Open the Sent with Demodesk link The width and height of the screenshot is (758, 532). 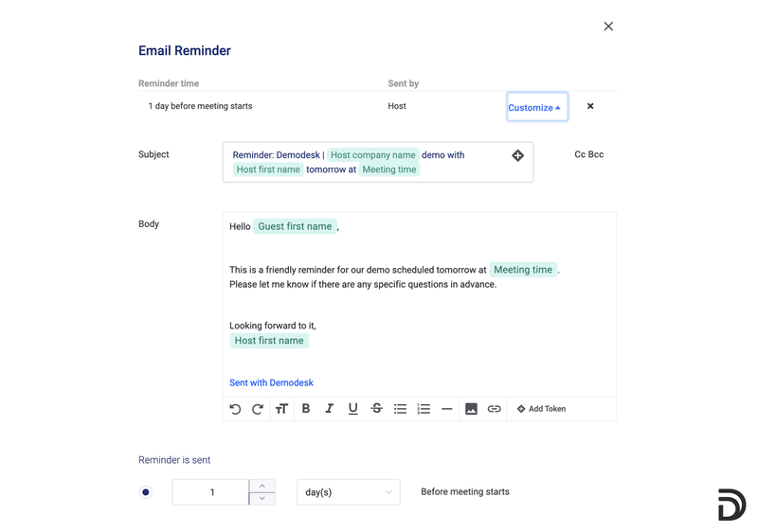(x=271, y=382)
